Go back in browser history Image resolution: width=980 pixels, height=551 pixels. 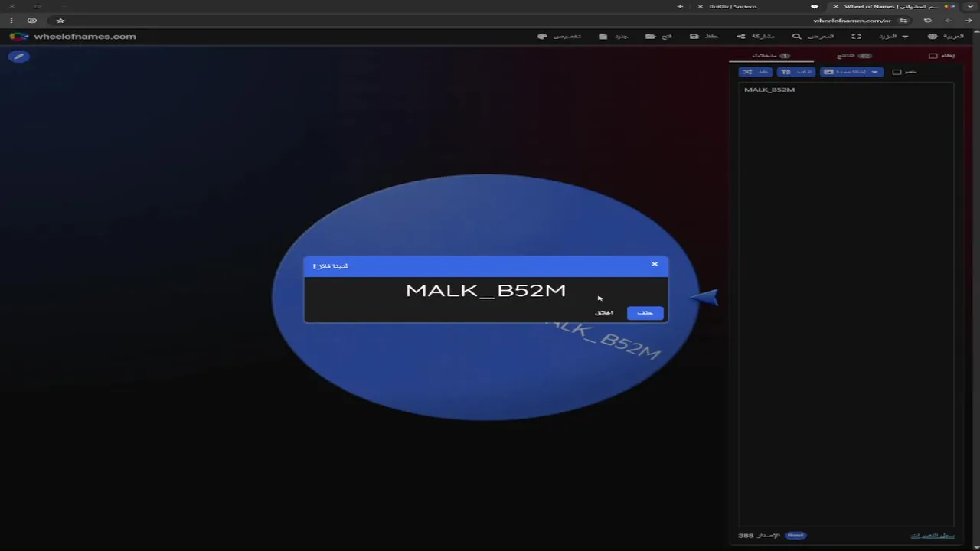969,21
